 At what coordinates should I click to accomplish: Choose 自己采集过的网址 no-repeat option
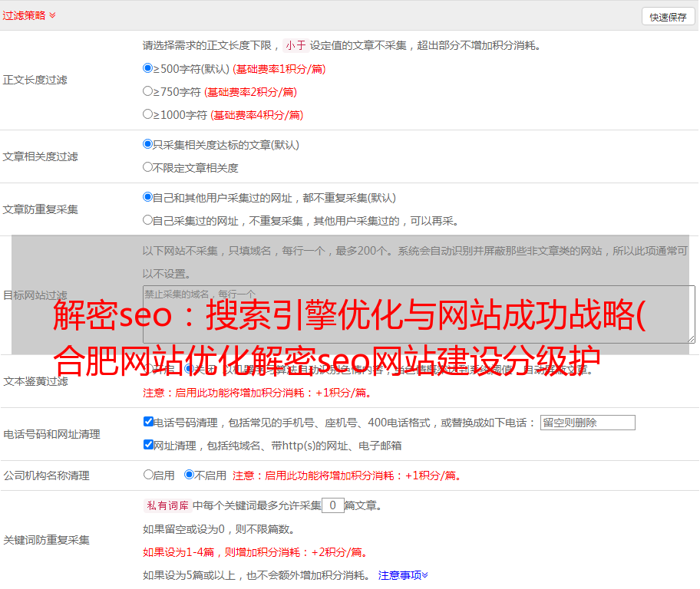tap(148, 220)
